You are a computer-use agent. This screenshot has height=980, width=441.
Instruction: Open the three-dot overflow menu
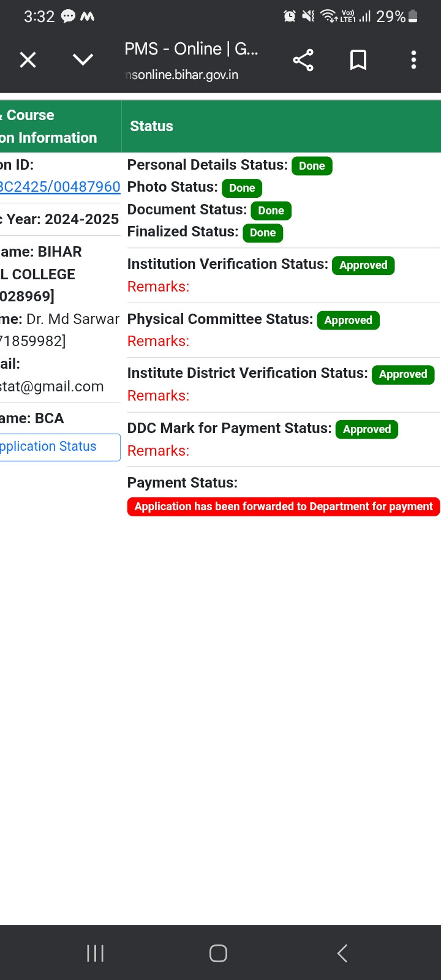[x=413, y=60]
